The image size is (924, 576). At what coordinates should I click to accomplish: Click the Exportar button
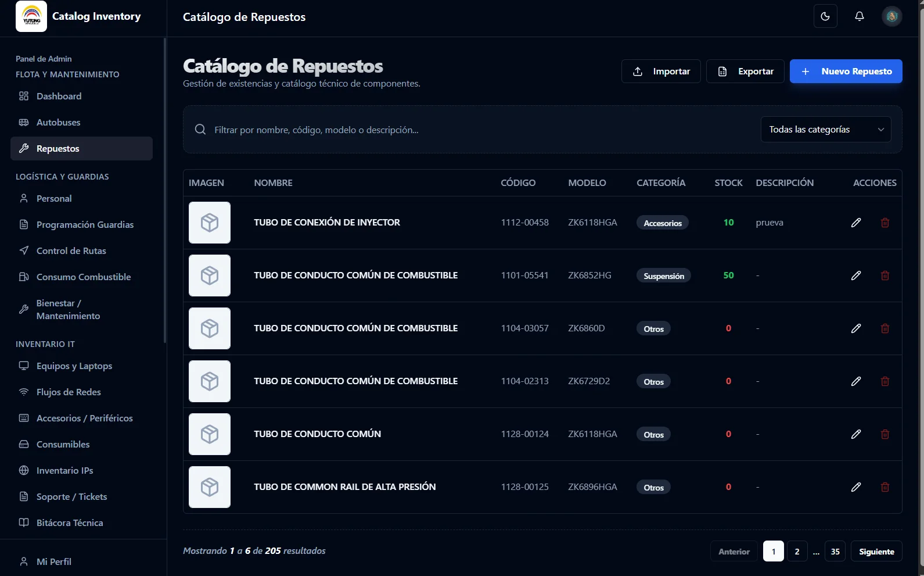pyautogui.click(x=745, y=71)
